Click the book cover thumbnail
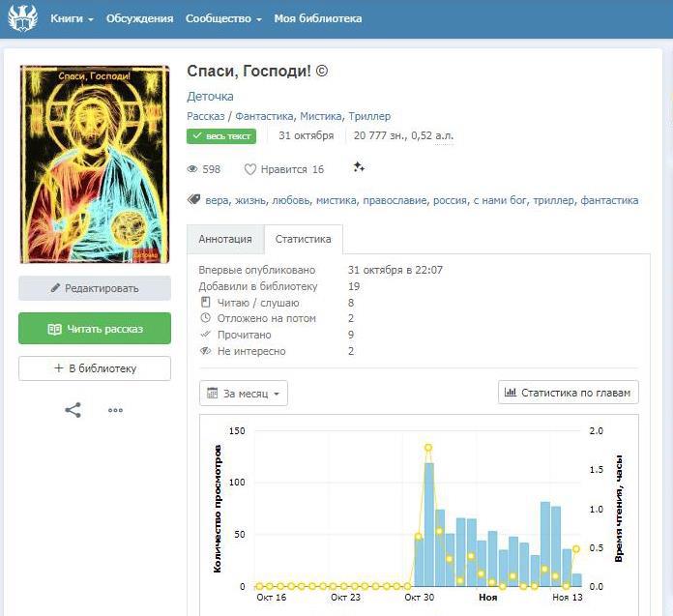 pyautogui.click(x=95, y=164)
